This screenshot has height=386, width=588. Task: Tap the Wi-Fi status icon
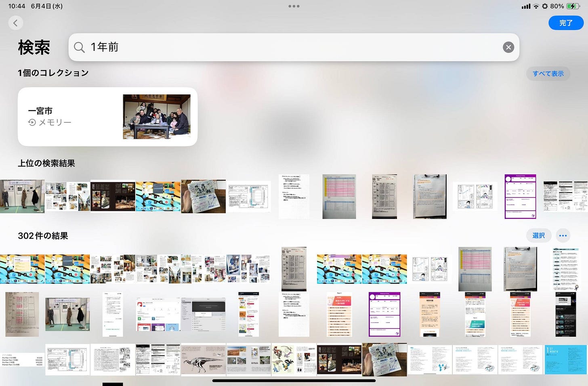pos(536,6)
